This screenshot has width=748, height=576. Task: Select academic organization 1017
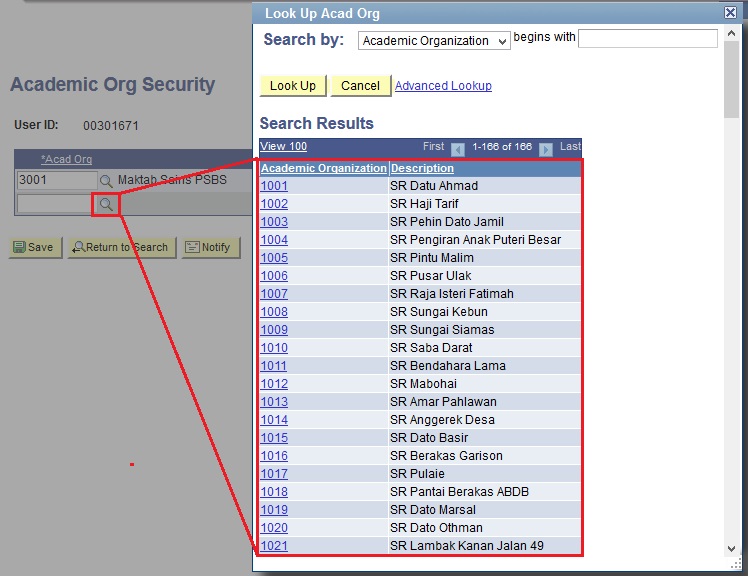[274, 474]
